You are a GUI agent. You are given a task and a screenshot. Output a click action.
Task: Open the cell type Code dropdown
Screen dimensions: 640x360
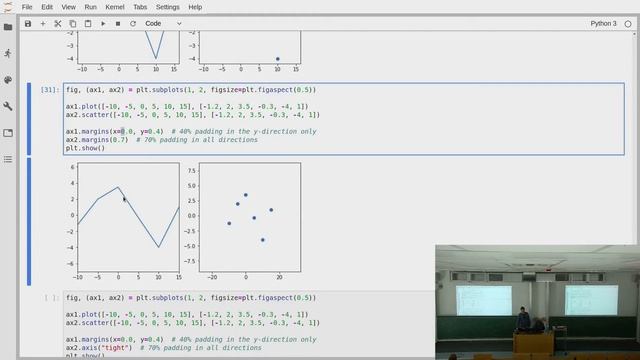[x=163, y=24]
